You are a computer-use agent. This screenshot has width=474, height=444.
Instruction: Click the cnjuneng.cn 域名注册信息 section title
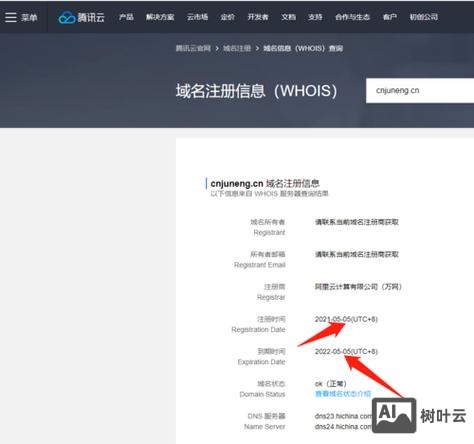[265, 183]
